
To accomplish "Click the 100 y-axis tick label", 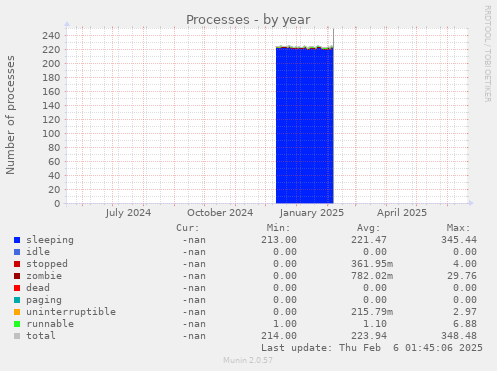I will (51, 134).
